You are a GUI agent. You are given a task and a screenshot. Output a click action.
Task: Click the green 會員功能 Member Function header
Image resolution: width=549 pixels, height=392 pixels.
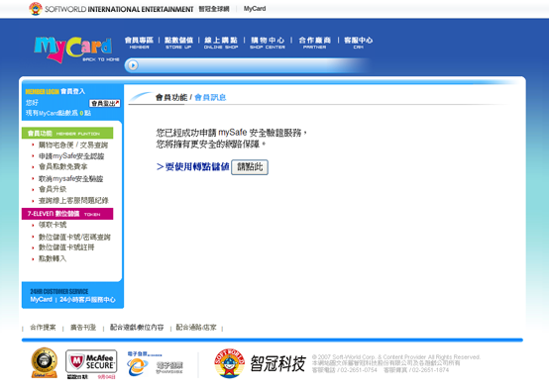(x=67, y=134)
